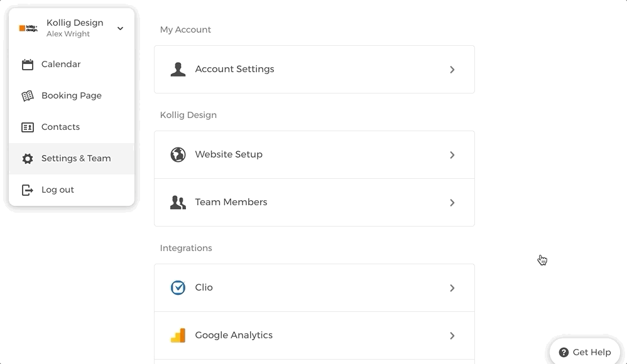Screen dimensions: 627x364
Task: Click the Team Members people icon
Action: [178, 203]
